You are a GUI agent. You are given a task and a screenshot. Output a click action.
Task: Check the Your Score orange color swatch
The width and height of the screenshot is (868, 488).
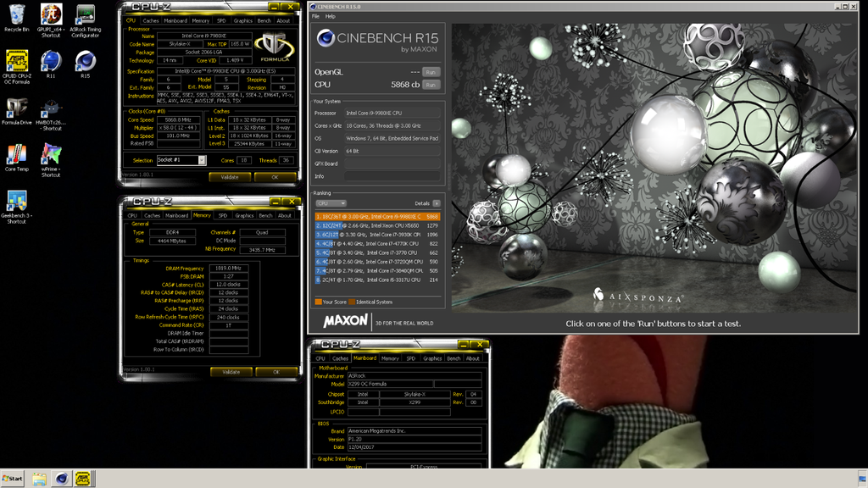(x=318, y=301)
